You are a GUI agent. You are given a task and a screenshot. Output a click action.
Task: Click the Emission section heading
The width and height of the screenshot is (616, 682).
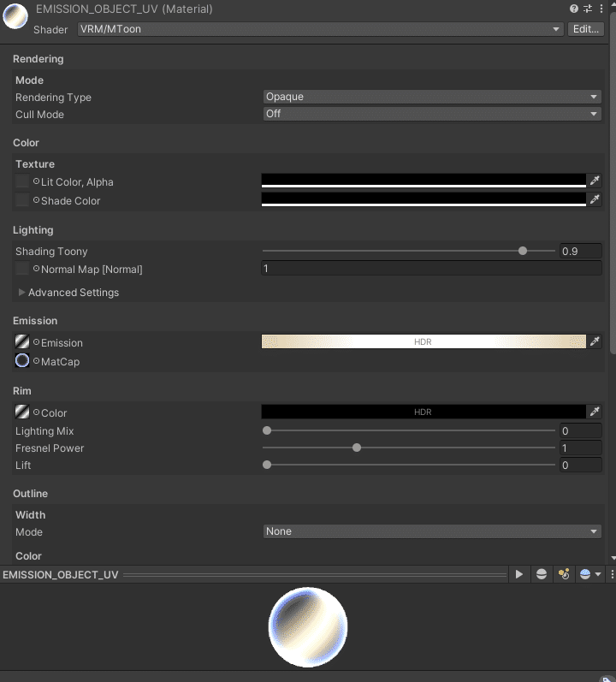click(35, 321)
